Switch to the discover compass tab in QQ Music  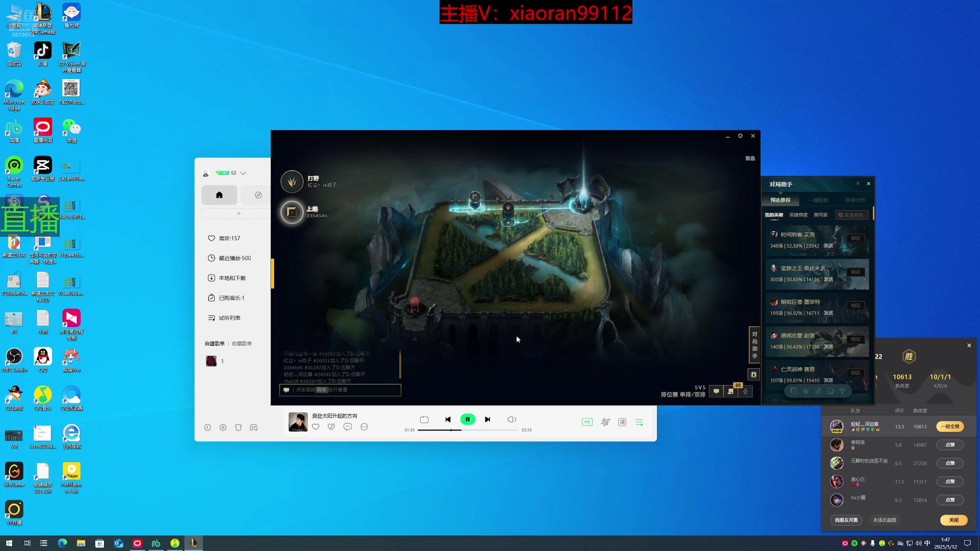tap(258, 195)
